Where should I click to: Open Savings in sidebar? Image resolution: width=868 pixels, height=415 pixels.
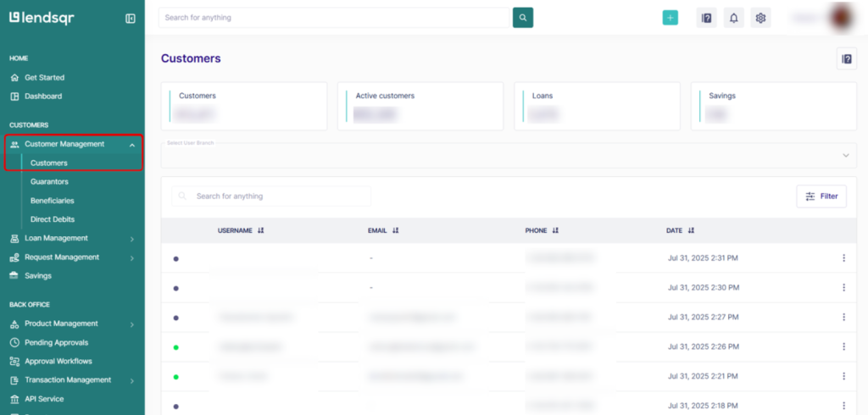pos(37,275)
